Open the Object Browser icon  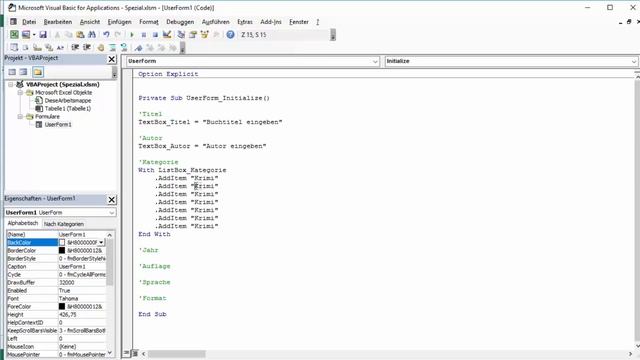pyautogui.click(x=204, y=35)
